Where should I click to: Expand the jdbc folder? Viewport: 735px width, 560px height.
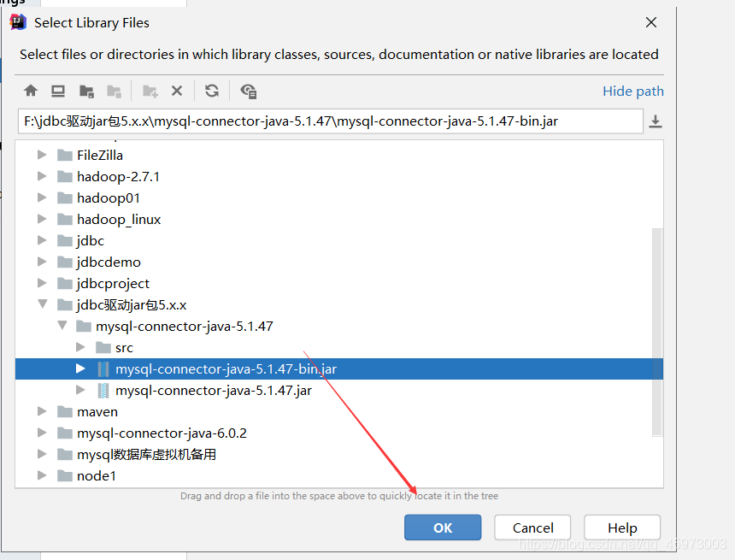(42, 240)
